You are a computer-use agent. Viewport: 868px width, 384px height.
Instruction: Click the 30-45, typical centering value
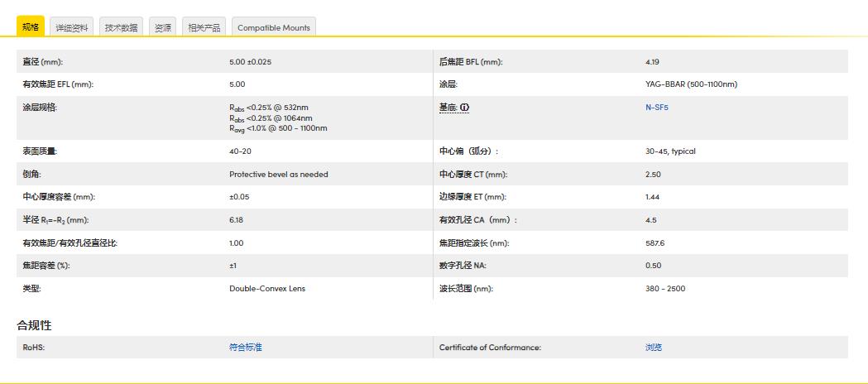[x=670, y=151]
